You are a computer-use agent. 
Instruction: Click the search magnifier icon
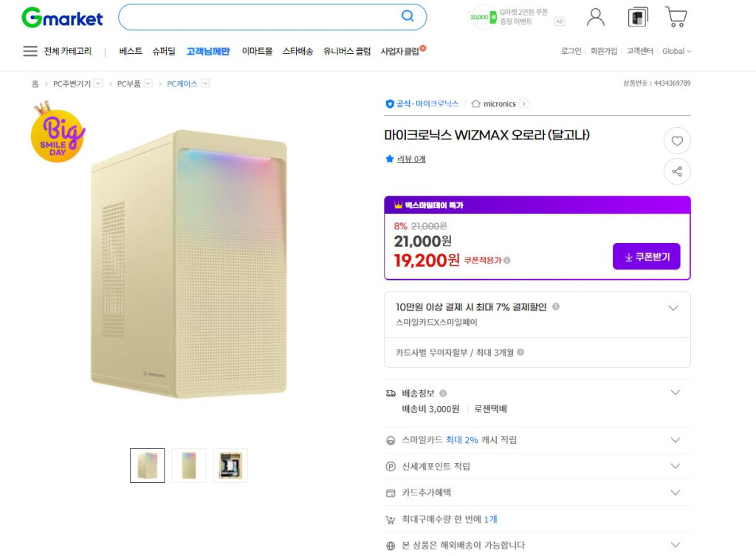click(408, 16)
